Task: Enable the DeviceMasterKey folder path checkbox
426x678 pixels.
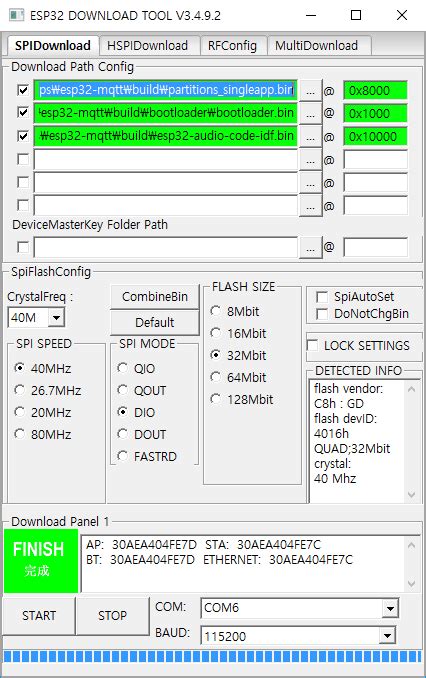Action: (x=23, y=247)
